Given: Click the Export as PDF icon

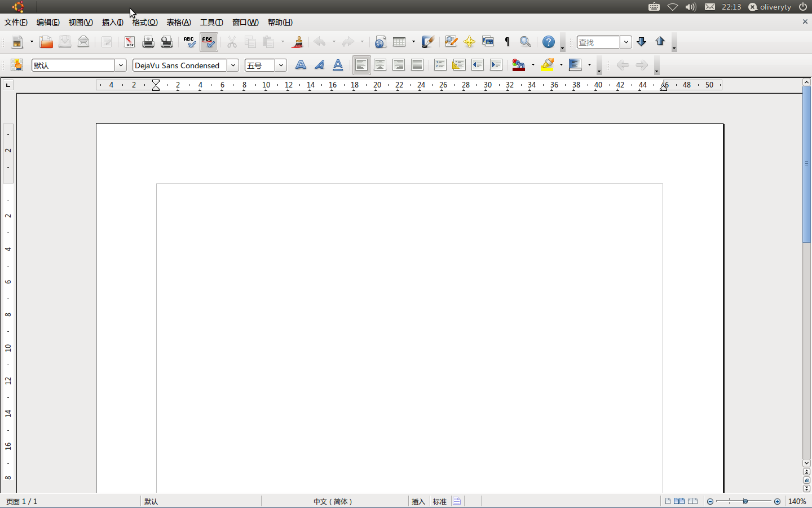Looking at the screenshot, I should coord(130,42).
